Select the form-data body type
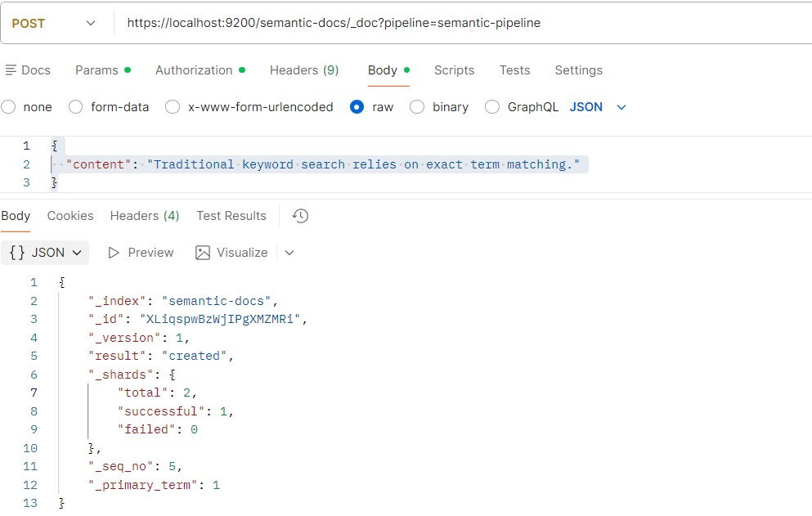The width and height of the screenshot is (812, 516). click(75, 106)
